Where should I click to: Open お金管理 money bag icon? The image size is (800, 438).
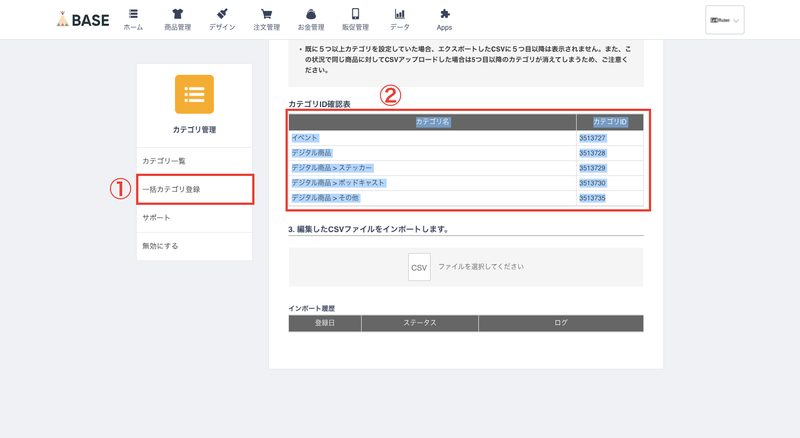click(311, 14)
